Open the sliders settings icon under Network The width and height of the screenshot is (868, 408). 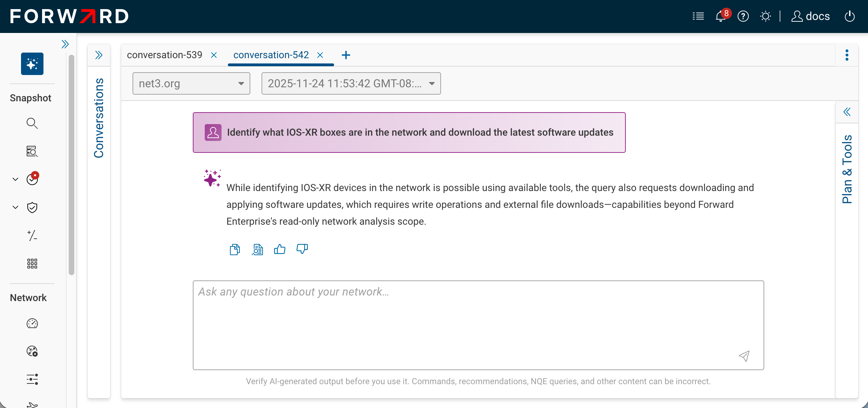tap(32, 379)
